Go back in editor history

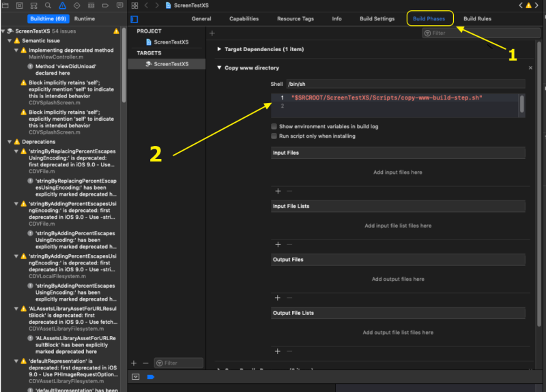(x=147, y=5)
